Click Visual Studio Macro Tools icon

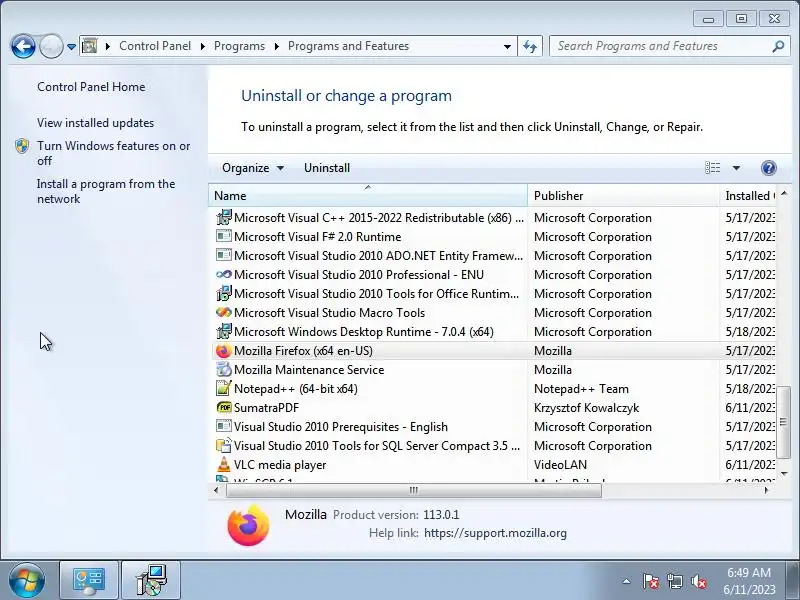(223, 313)
